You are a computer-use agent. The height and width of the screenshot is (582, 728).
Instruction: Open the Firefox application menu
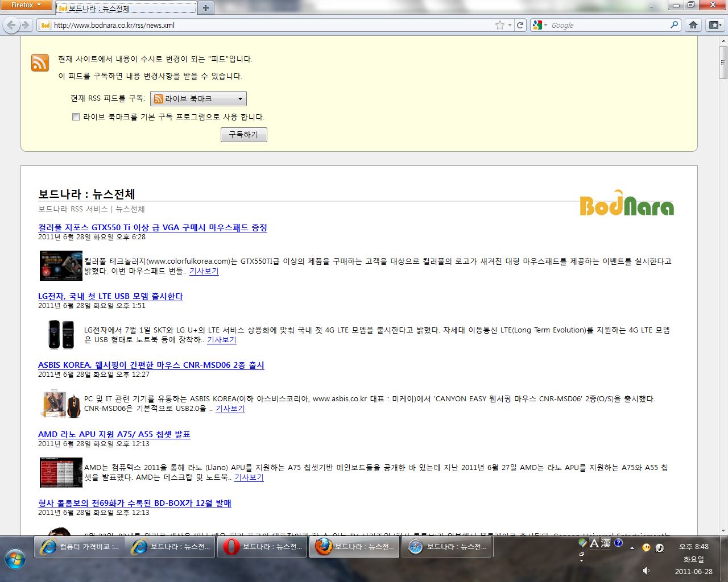26,5
